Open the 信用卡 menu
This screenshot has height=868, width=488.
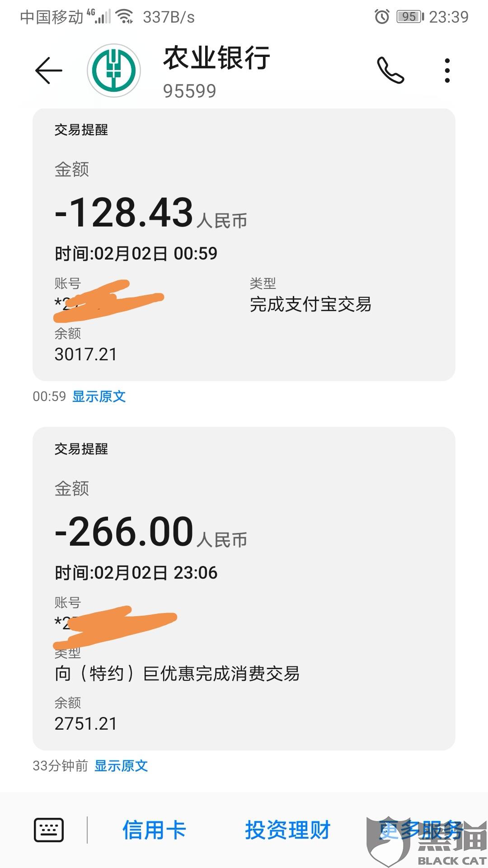(x=154, y=830)
